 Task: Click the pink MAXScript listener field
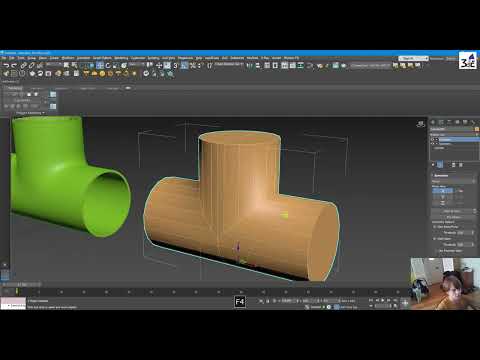(13, 301)
